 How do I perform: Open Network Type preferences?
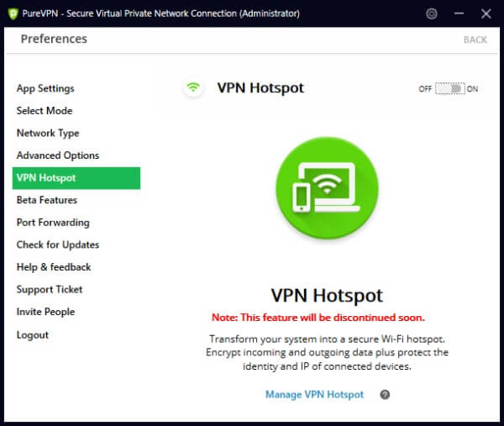[x=48, y=133]
